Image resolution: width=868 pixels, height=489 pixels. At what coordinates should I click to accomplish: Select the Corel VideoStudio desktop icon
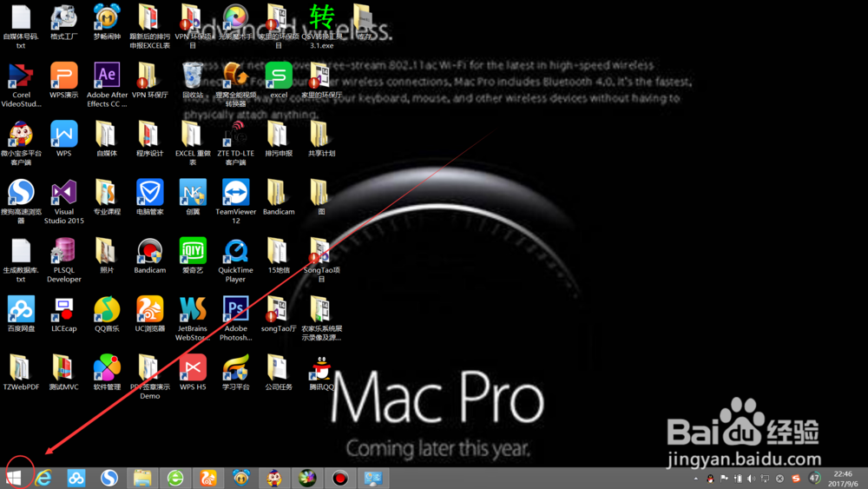(x=21, y=84)
